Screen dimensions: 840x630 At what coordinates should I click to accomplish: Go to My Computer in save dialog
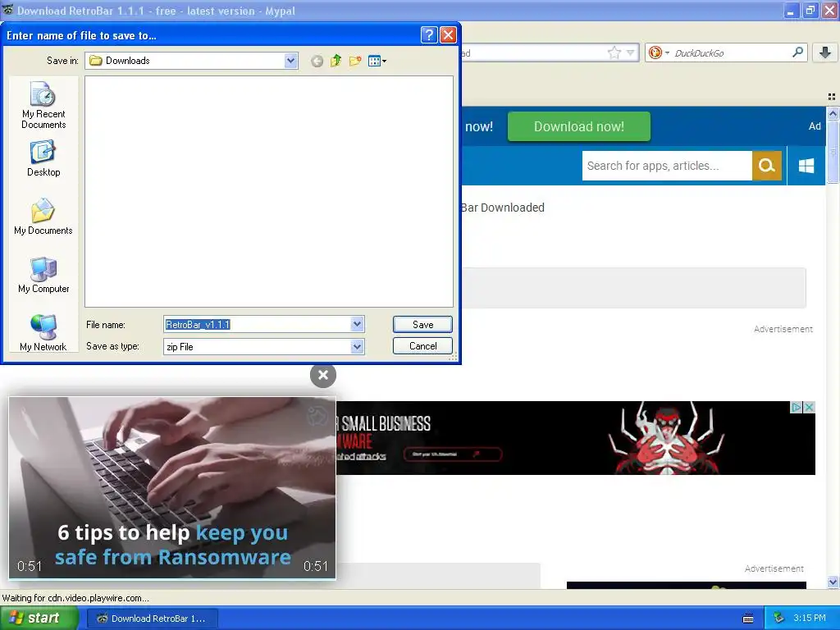(x=43, y=275)
